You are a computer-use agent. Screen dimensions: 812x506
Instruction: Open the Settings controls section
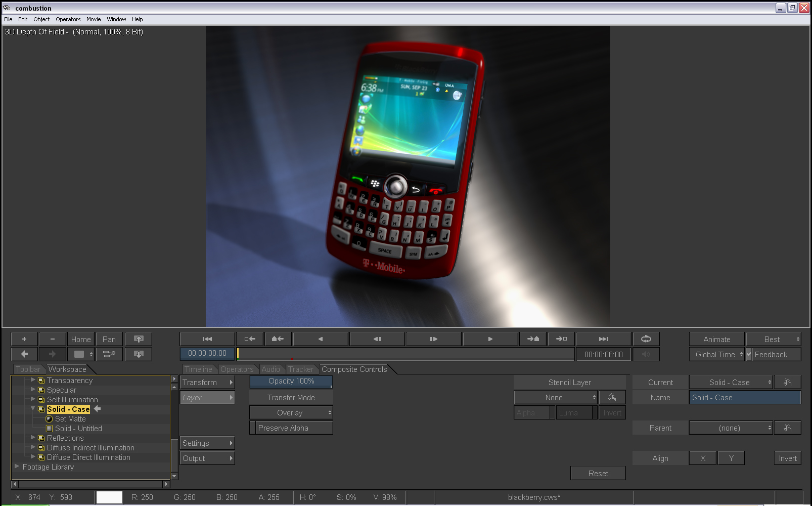click(207, 443)
